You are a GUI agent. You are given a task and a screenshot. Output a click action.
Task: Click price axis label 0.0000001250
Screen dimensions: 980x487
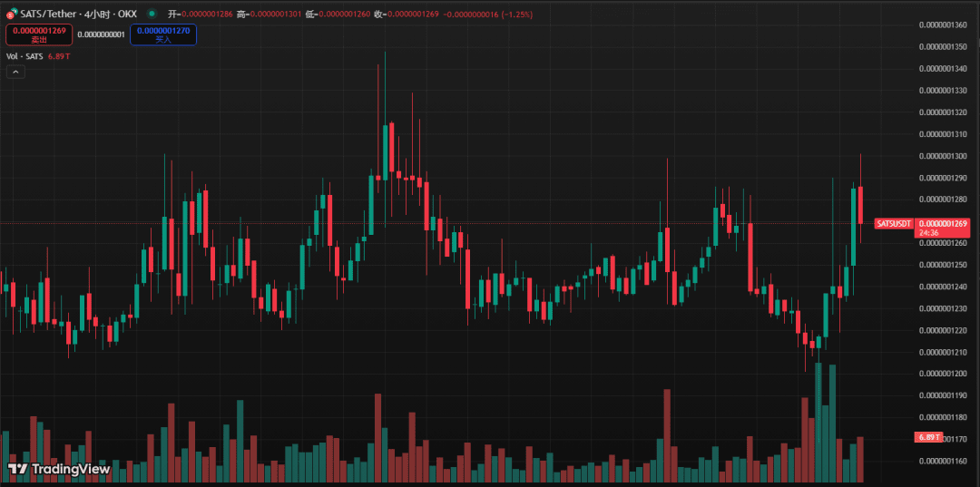[x=943, y=265]
